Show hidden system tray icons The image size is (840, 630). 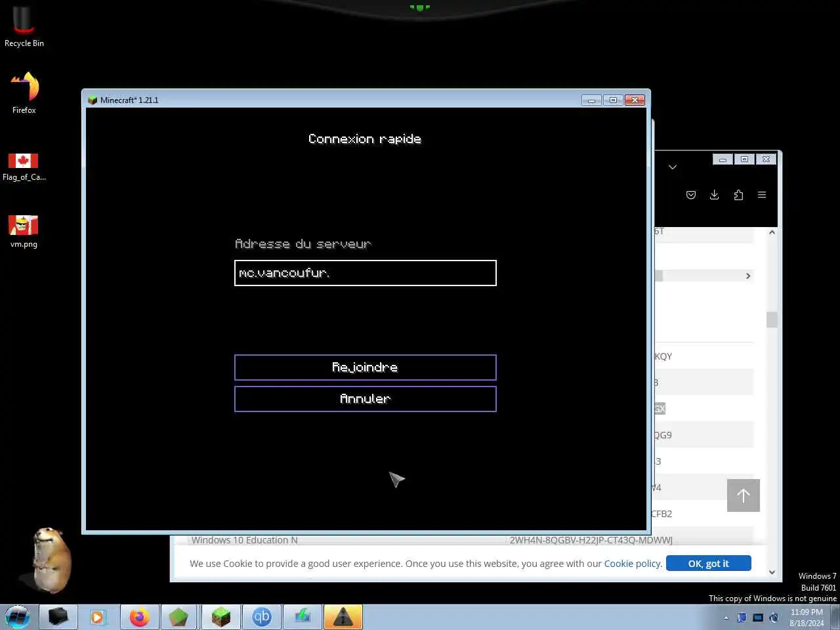click(726, 618)
